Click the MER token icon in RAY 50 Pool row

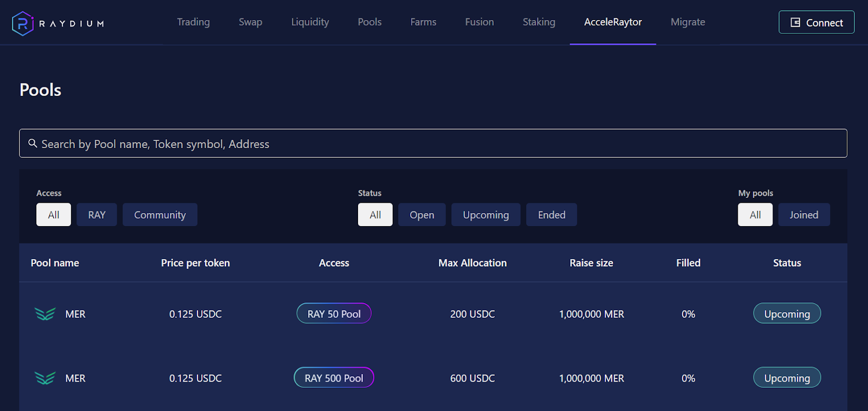[x=45, y=314]
